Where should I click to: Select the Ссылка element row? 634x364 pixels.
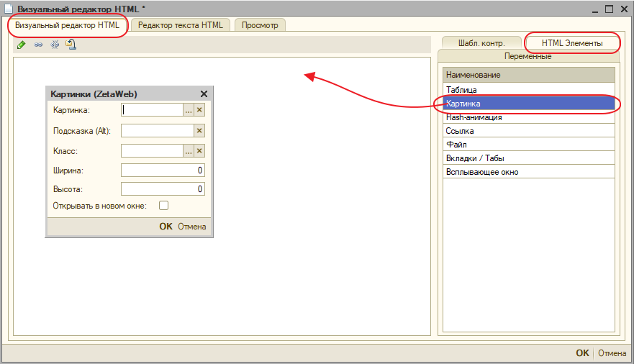[x=529, y=131]
